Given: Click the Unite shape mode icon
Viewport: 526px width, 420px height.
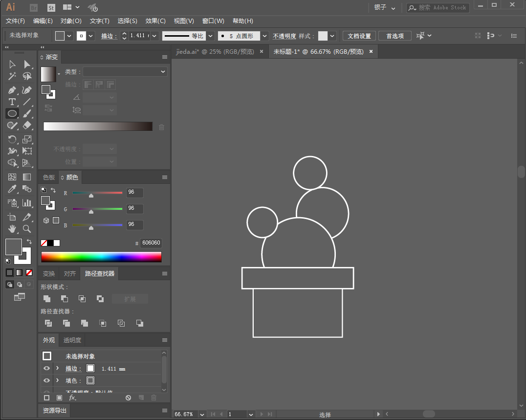Looking at the screenshot, I should (47, 299).
